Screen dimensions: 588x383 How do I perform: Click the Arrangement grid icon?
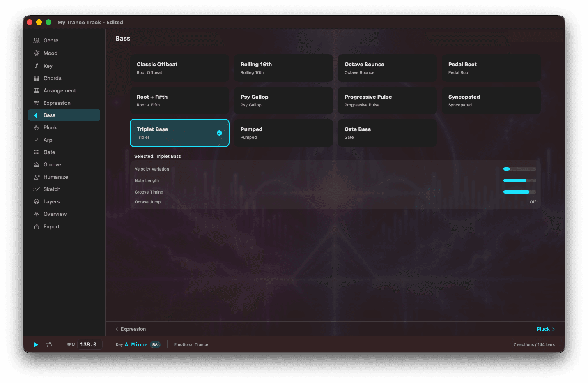(37, 90)
